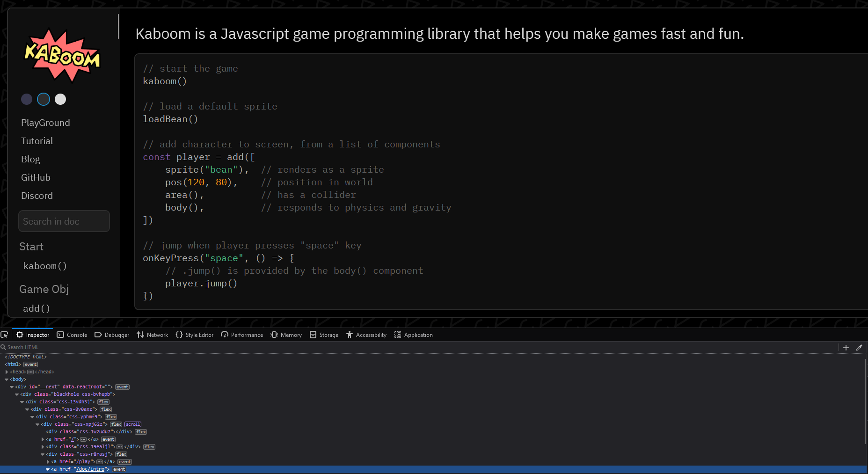Viewport: 868px width, 474px height.
Task: Select the white theme color dot
Action: click(60, 99)
